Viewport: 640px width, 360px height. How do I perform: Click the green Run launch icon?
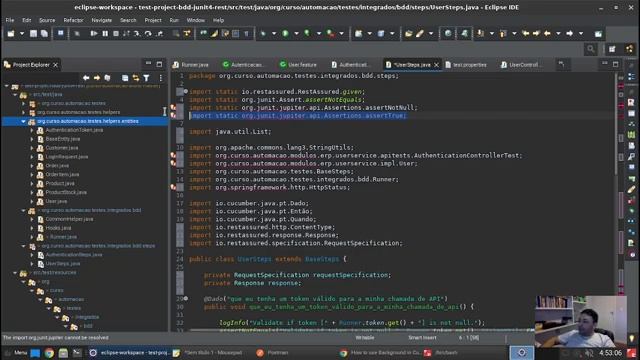click(x=286, y=33)
